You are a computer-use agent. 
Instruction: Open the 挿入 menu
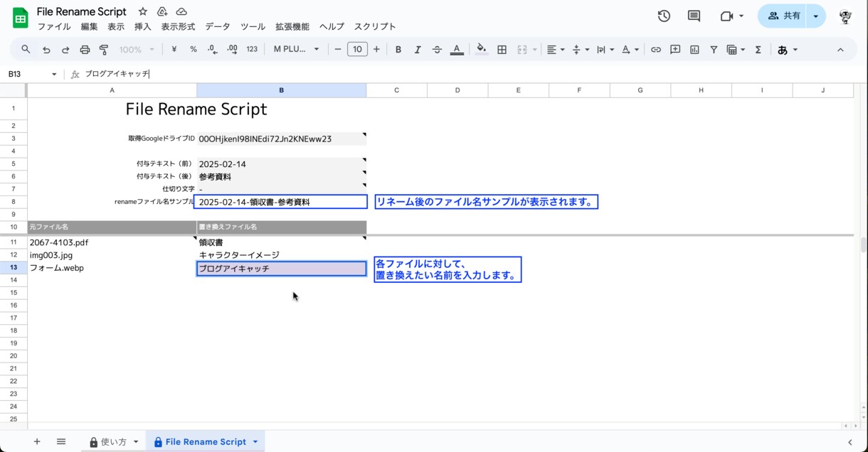click(143, 26)
